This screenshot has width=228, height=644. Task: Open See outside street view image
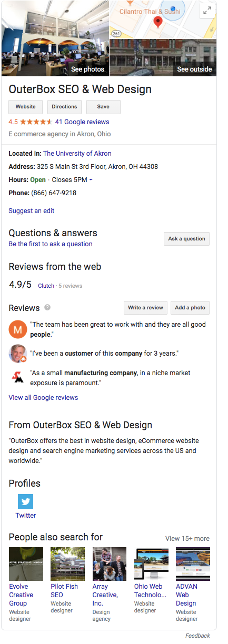[163, 58]
